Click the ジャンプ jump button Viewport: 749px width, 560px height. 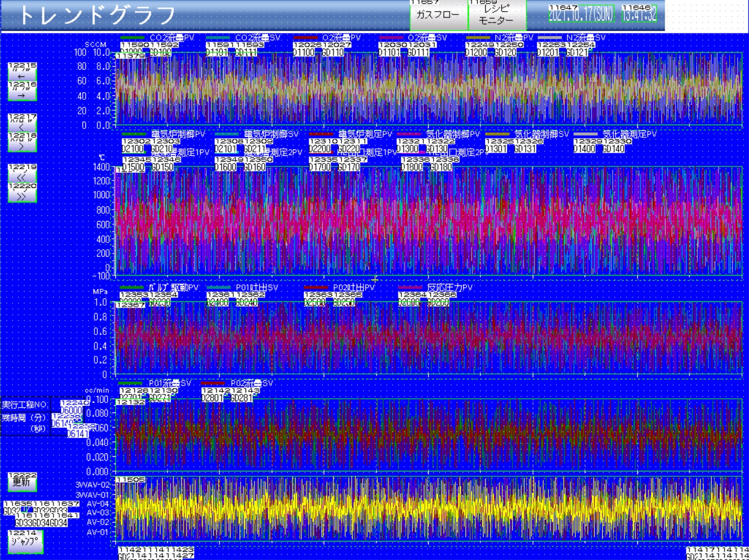pyautogui.click(x=25, y=541)
